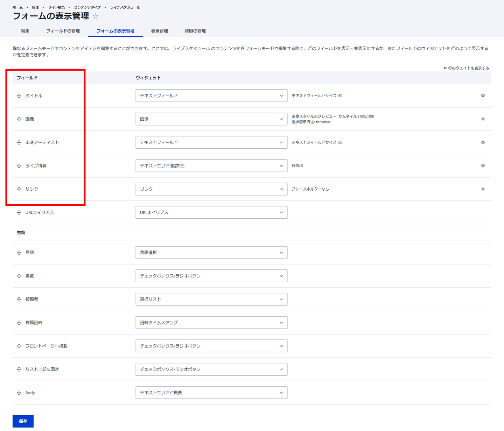Viewport: 504px width, 431px height.
Task: Open widget dropdown for タイトル field
Action: coord(211,96)
